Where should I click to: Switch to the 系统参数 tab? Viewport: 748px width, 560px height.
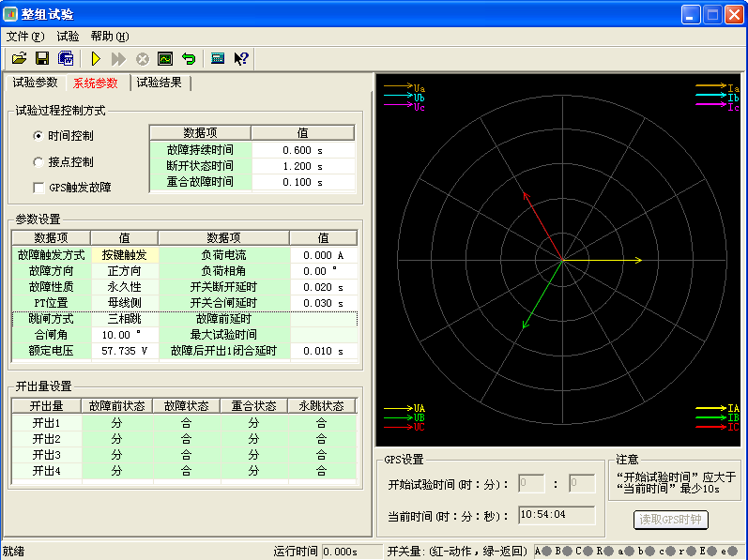click(96, 83)
